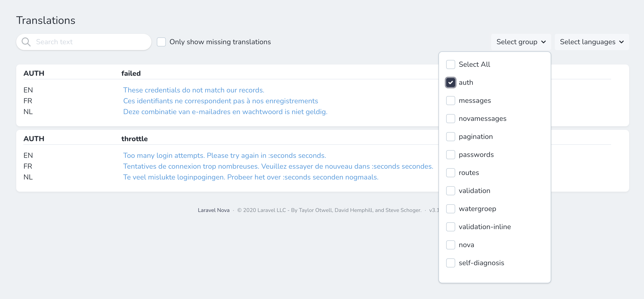This screenshot has height=299, width=644.
Task: Check the Select All checkbox
Action: (x=450, y=64)
